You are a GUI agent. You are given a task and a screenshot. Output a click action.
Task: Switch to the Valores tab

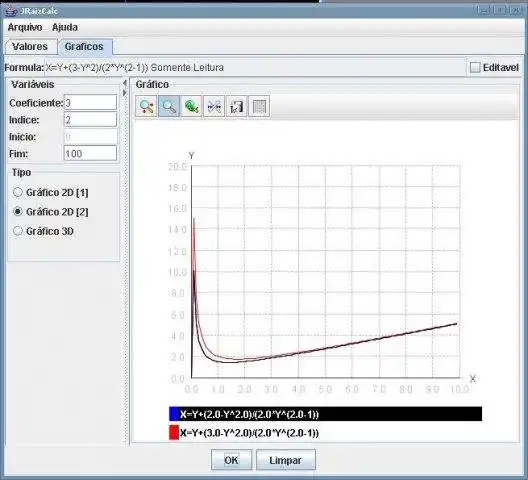click(30, 46)
